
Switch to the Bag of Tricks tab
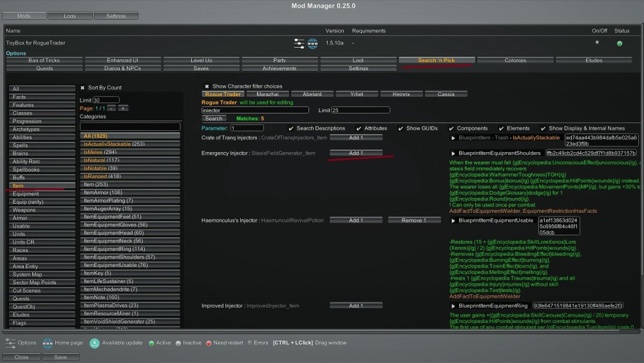coord(44,61)
